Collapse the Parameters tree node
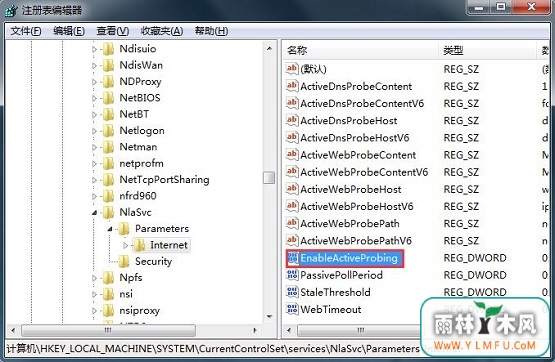 tap(110, 229)
